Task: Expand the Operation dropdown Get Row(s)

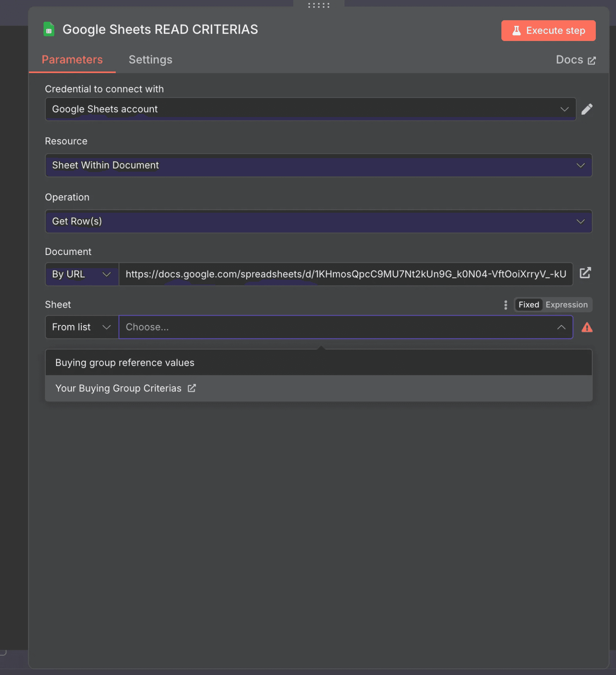Action: tap(318, 221)
